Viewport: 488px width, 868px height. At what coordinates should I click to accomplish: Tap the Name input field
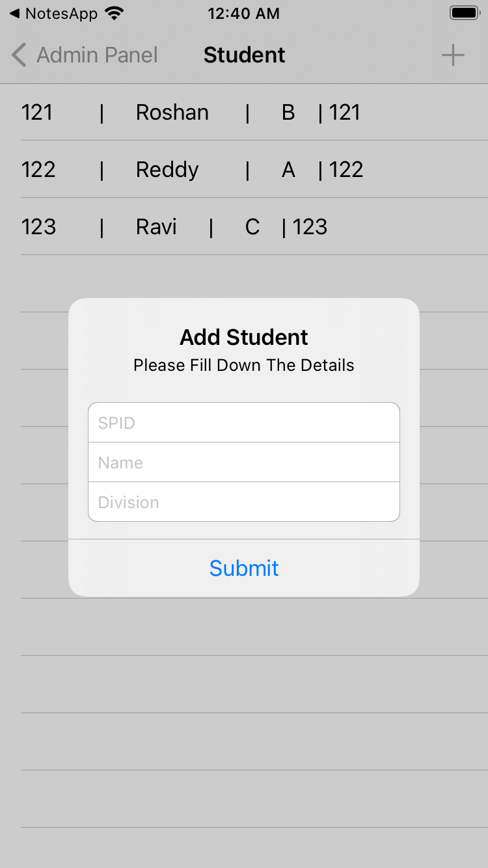[x=244, y=462]
